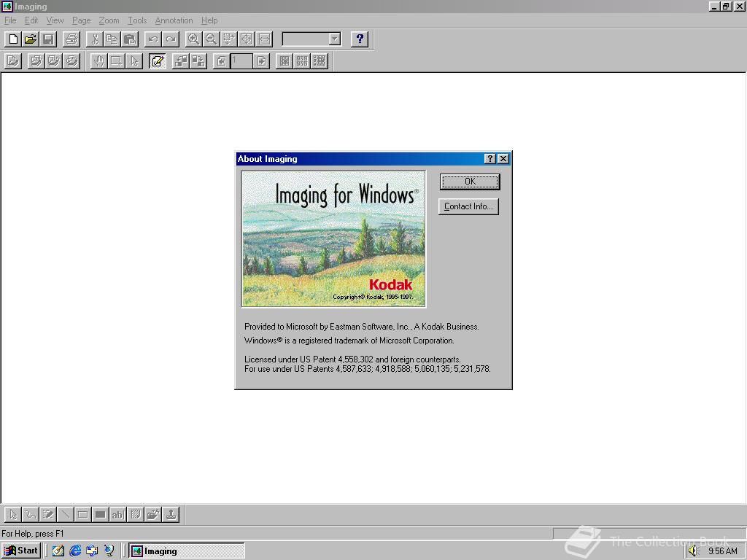The height and width of the screenshot is (560, 747).
Task: Select the Drag hand tool
Action: tap(98, 61)
